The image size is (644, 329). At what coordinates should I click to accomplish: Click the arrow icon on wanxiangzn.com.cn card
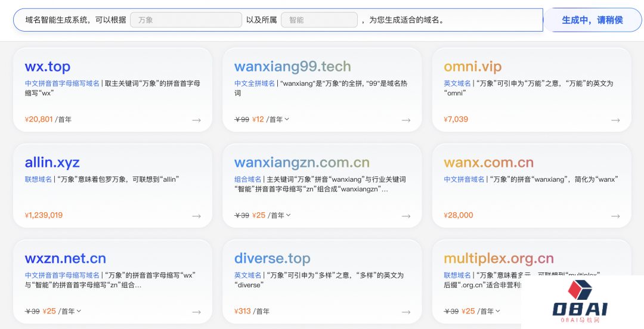(406, 216)
